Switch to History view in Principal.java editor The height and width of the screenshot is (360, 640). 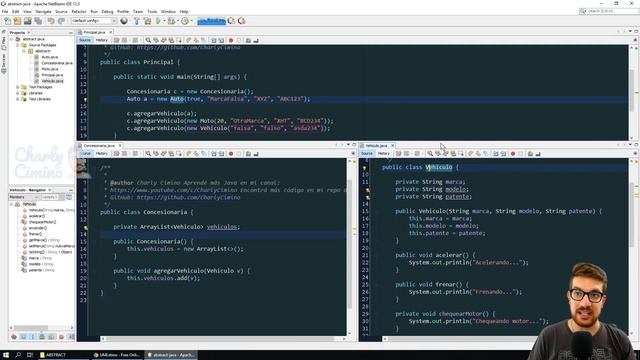[x=102, y=40]
